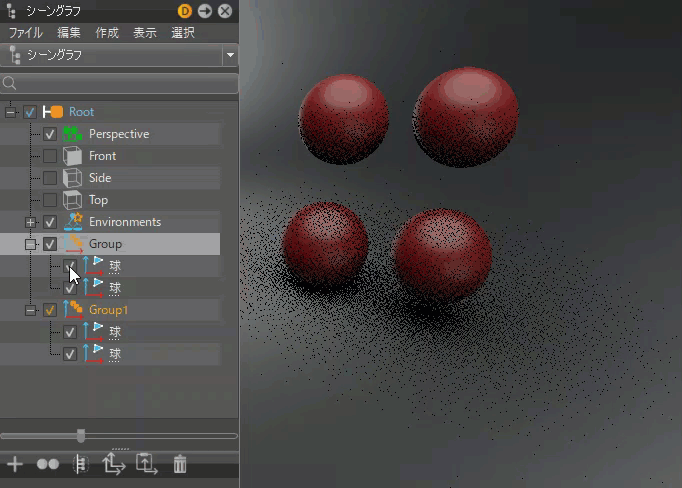Open the 作成 menu

(107, 33)
